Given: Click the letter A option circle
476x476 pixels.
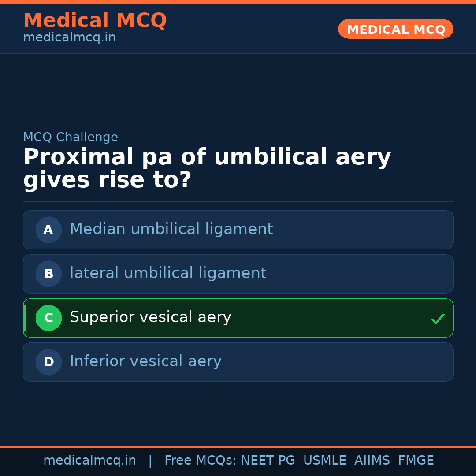Looking at the screenshot, I should pos(48,230).
